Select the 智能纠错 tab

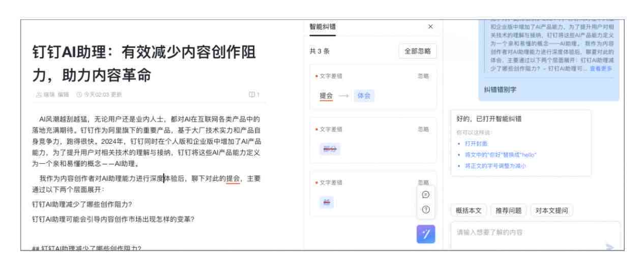point(323,27)
